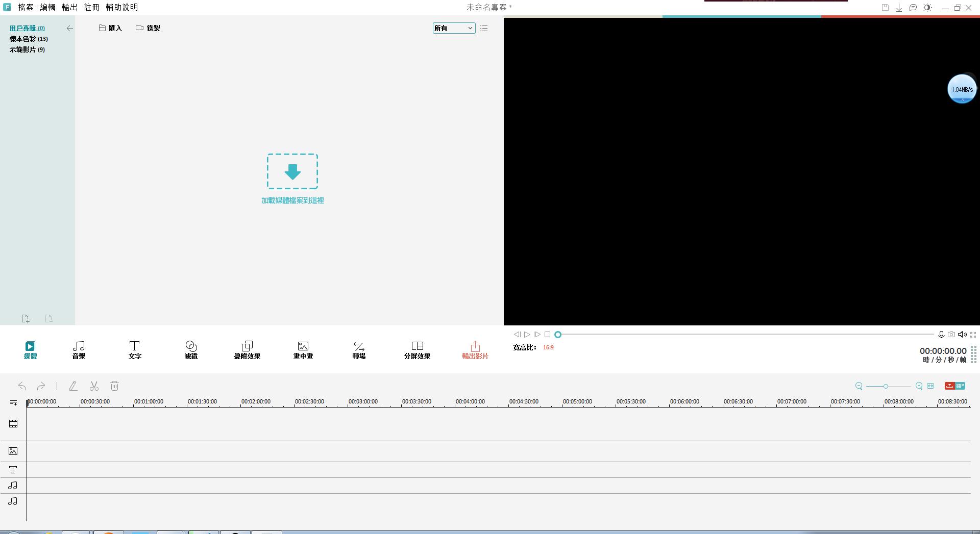Click the 輸出影片 export button
Viewport: 980px width, 534px height.
(x=475, y=350)
